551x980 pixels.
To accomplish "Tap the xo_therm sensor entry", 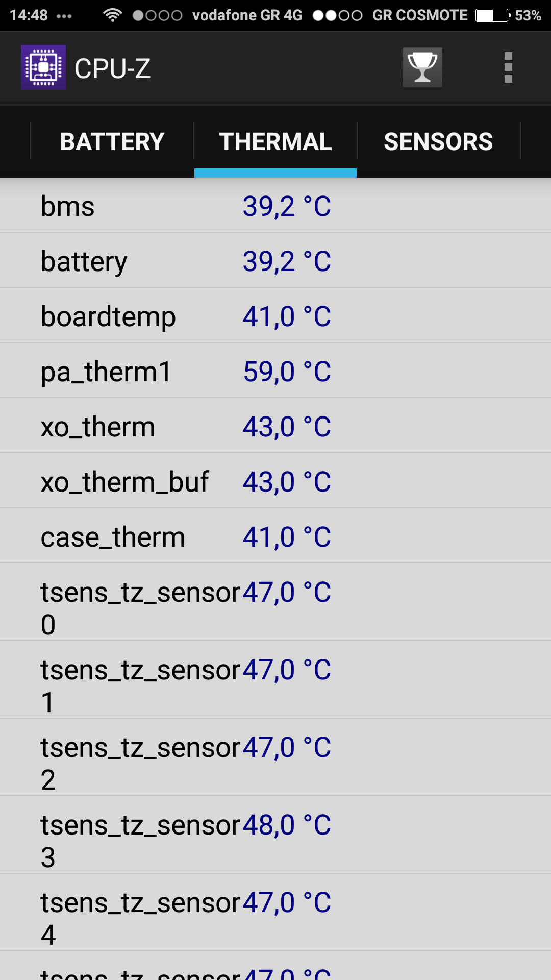I will tap(275, 427).
